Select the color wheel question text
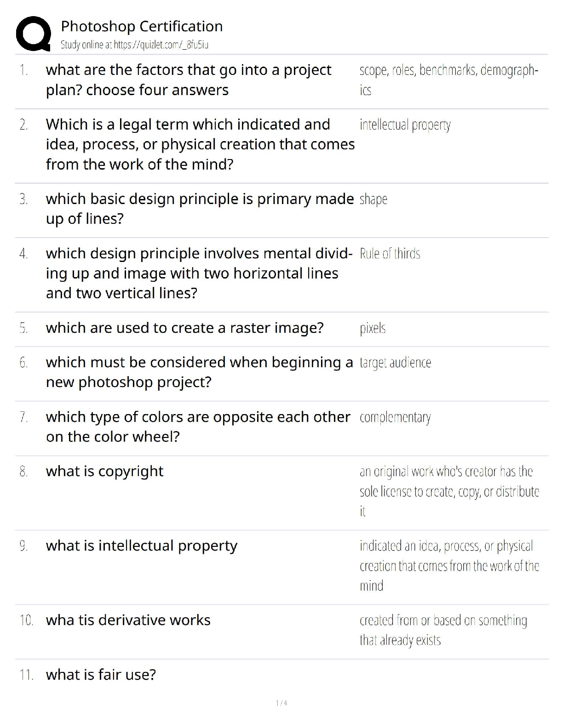This screenshot has width=563, height=728. tap(198, 427)
